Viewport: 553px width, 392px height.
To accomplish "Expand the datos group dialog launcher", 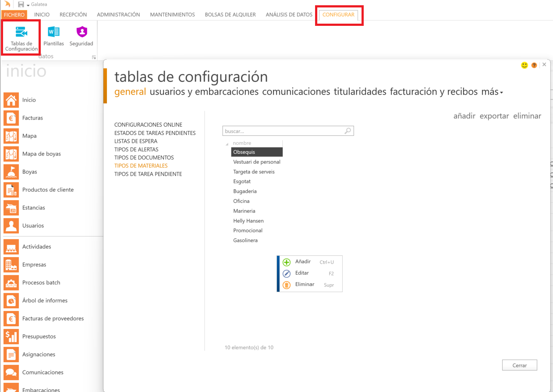I will pos(93,57).
